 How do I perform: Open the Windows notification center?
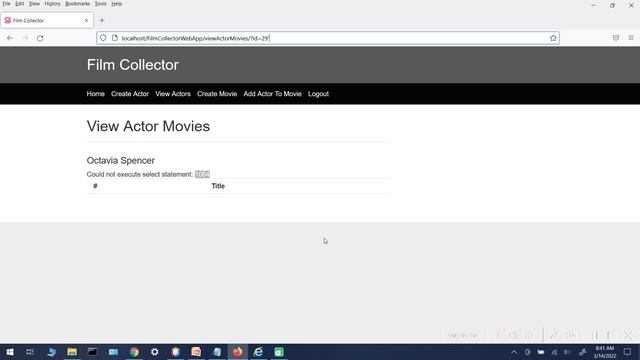click(x=627, y=352)
